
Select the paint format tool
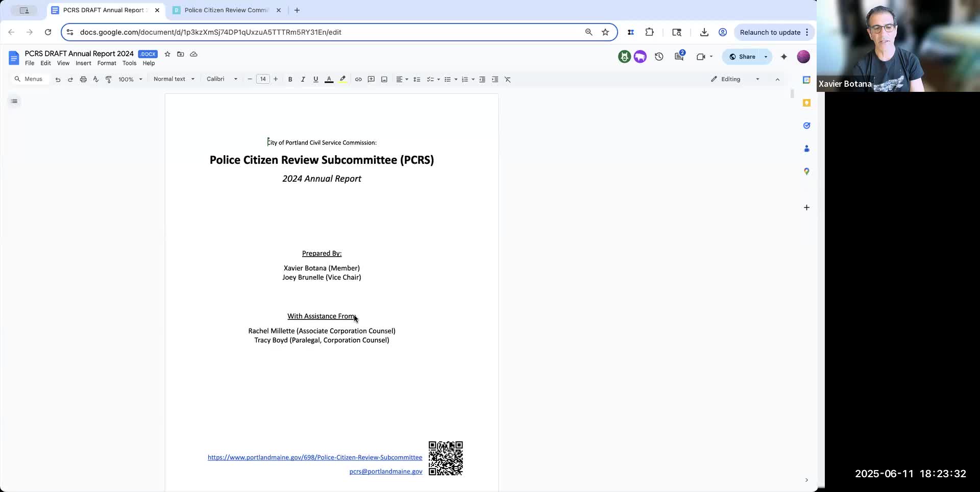(x=108, y=79)
